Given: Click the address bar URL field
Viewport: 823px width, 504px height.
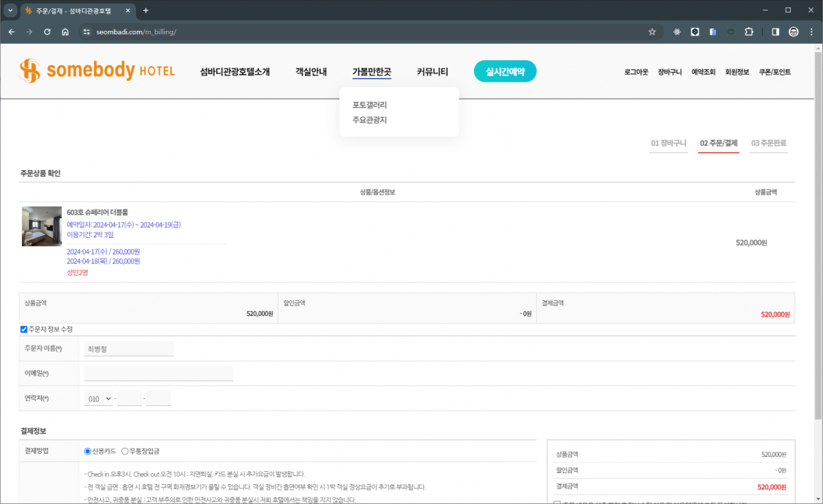Looking at the screenshot, I should [x=370, y=32].
